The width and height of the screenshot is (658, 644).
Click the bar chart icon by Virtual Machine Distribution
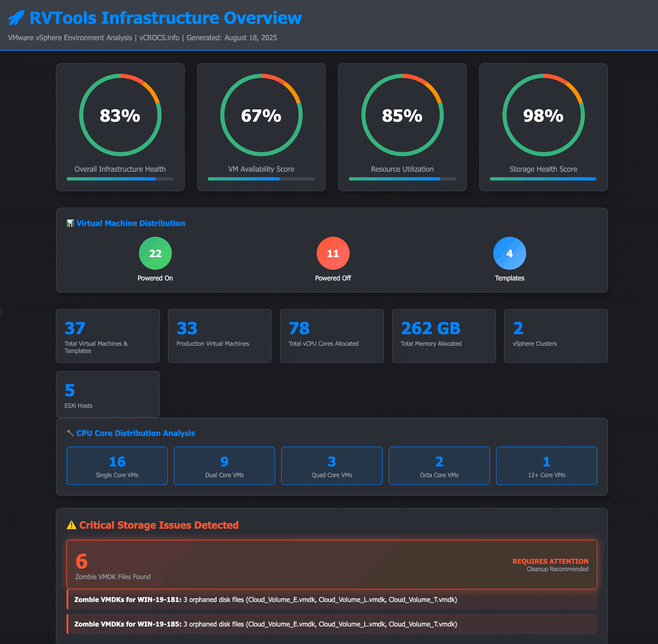[70, 224]
